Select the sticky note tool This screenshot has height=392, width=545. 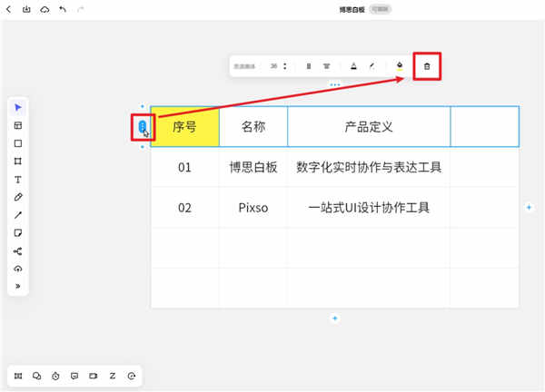tap(18, 233)
